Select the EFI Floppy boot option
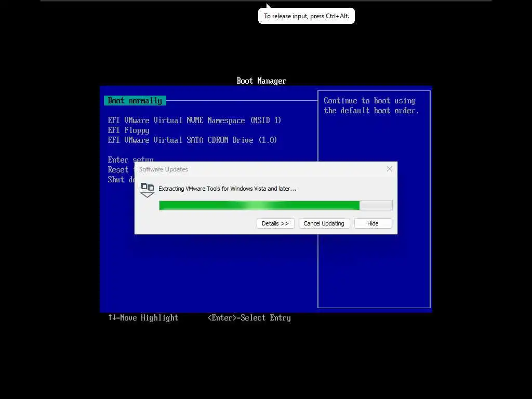532x399 pixels. [129, 130]
